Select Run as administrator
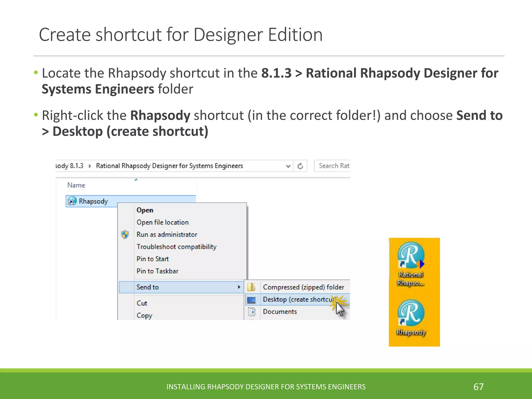The image size is (532, 399). coord(167,235)
